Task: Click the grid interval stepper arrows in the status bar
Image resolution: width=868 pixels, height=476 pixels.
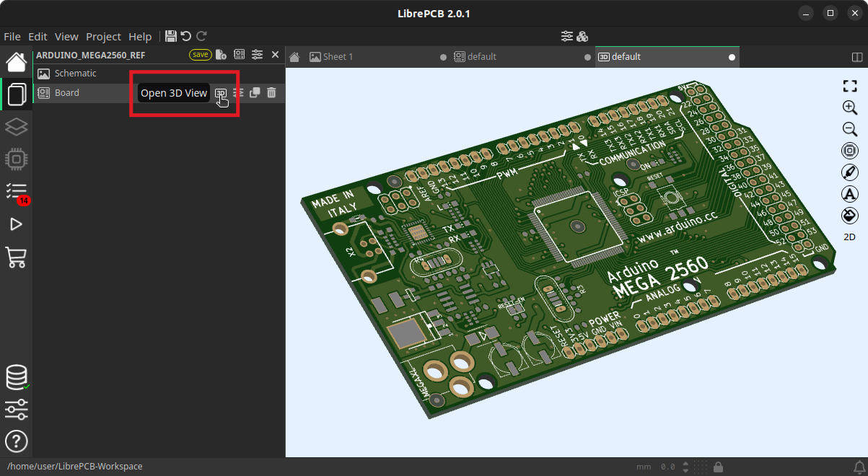Action: (685, 467)
